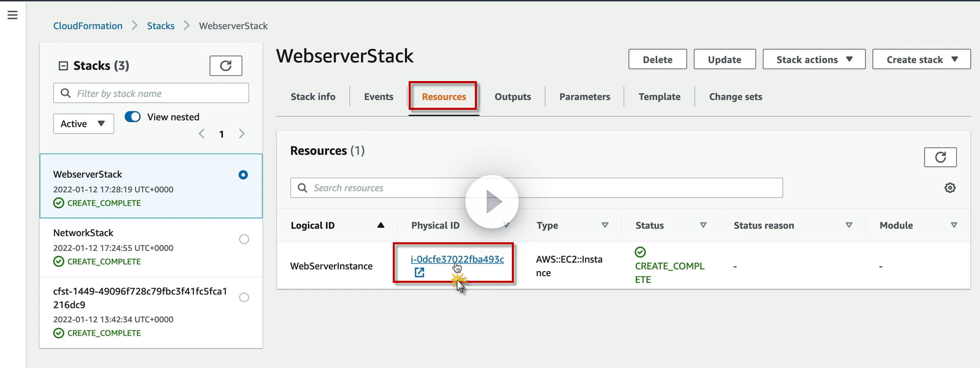Open resources table settings gear
The height and width of the screenshot is (368, 980).
pos(950,188)
